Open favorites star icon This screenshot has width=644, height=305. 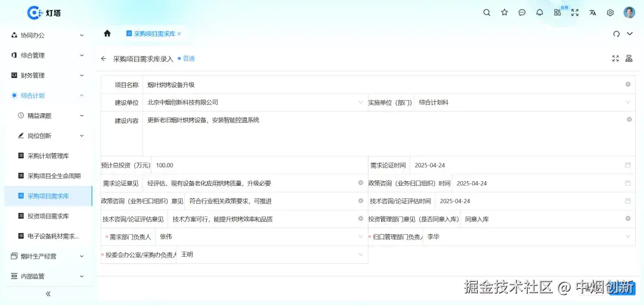point(504,13)
